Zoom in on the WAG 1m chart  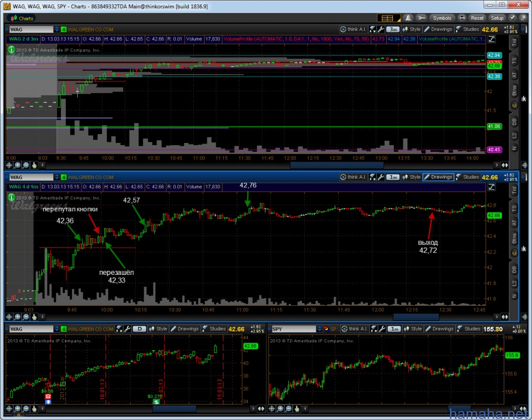point(17,317)
